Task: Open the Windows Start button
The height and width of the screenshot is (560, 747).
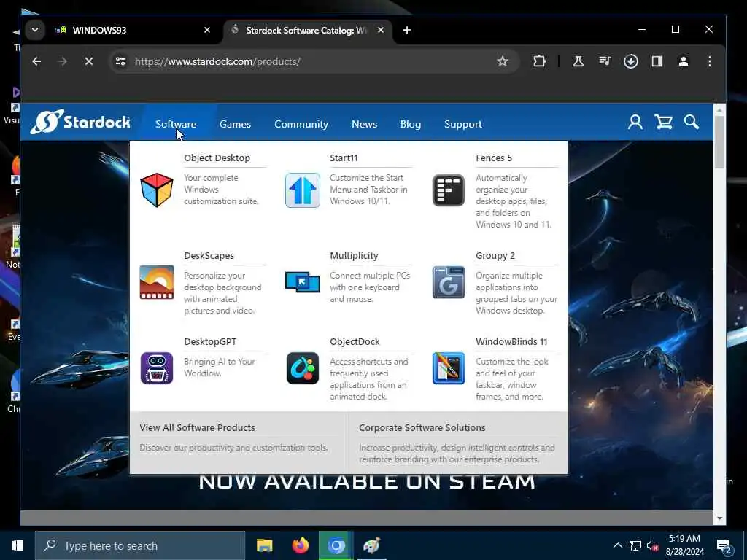Action: pos(18,545)
